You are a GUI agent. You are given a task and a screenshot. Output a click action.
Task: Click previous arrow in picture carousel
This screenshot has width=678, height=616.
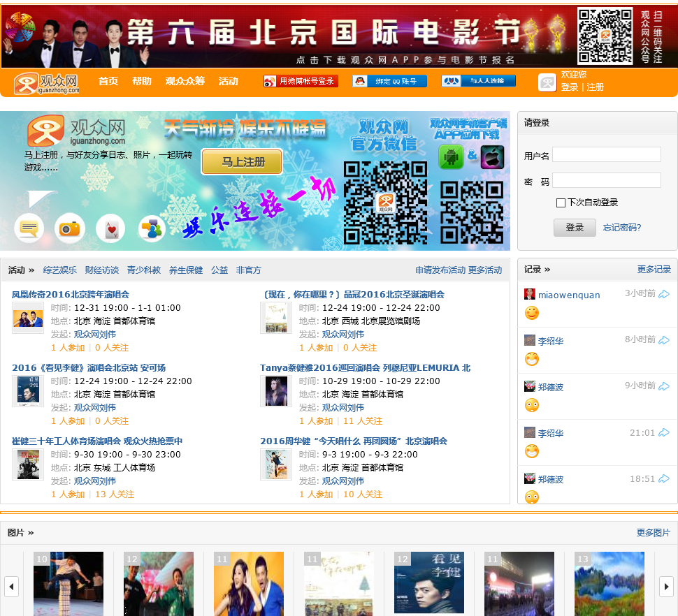(11, 587)
